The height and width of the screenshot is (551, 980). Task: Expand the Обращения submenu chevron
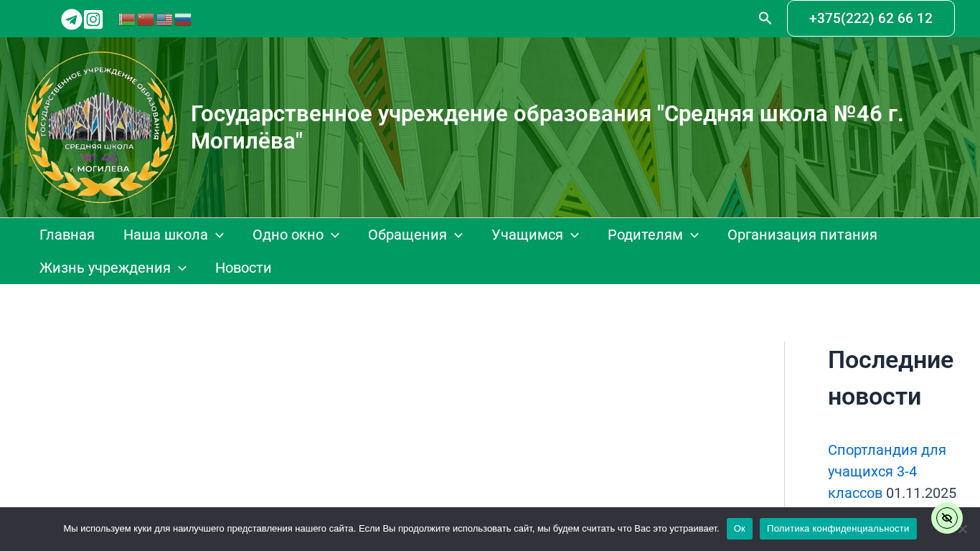click(x=458, y=235)
